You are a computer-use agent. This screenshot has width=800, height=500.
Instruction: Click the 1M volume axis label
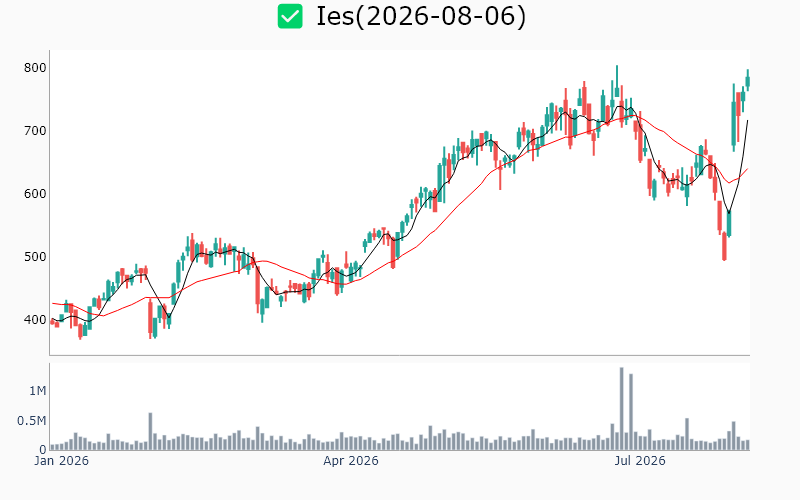pyautogui.click(x=38, y=391)
